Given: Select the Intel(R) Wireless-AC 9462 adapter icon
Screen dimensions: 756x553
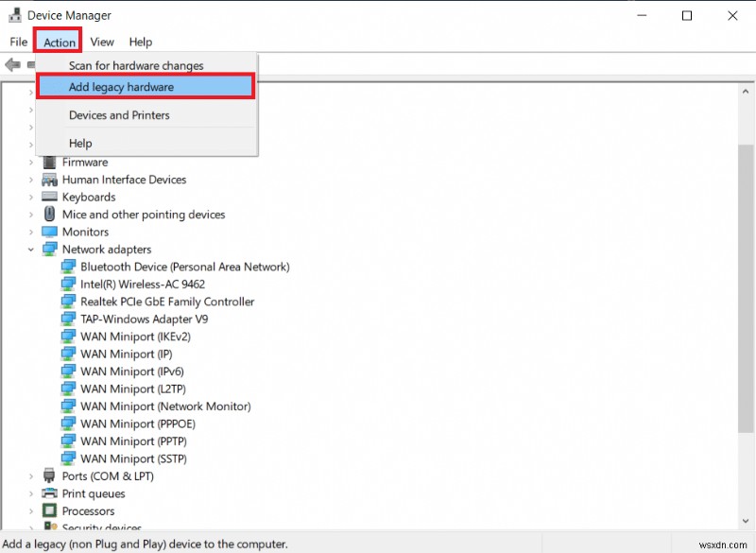Looking at the screenshot, I should click(x=68, y=284).
